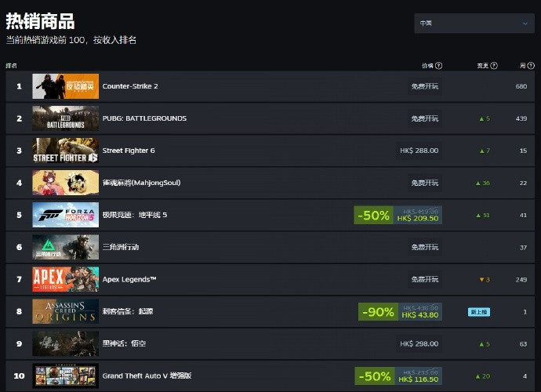This screenshot has width=541, height=392.
Task: Click the HK$ 116.50 discounted price for GTA V
Action: tap(418, 379)
